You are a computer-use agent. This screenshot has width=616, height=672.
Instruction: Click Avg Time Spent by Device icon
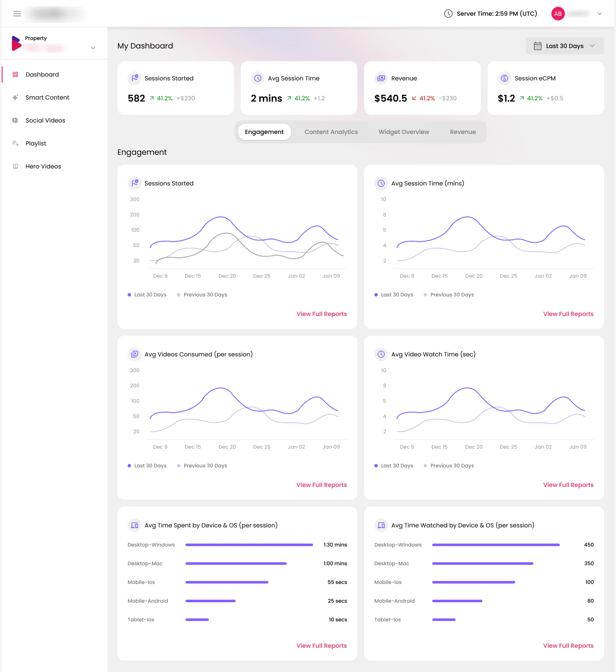(134, 525)
